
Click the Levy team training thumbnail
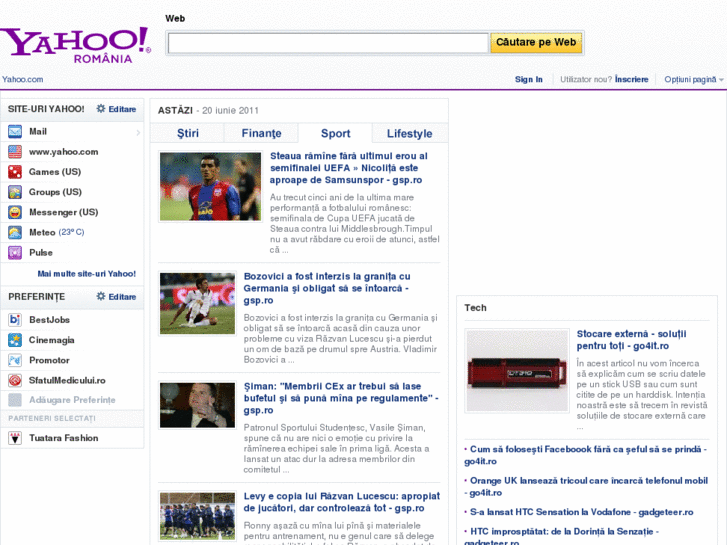pos(198,516)
